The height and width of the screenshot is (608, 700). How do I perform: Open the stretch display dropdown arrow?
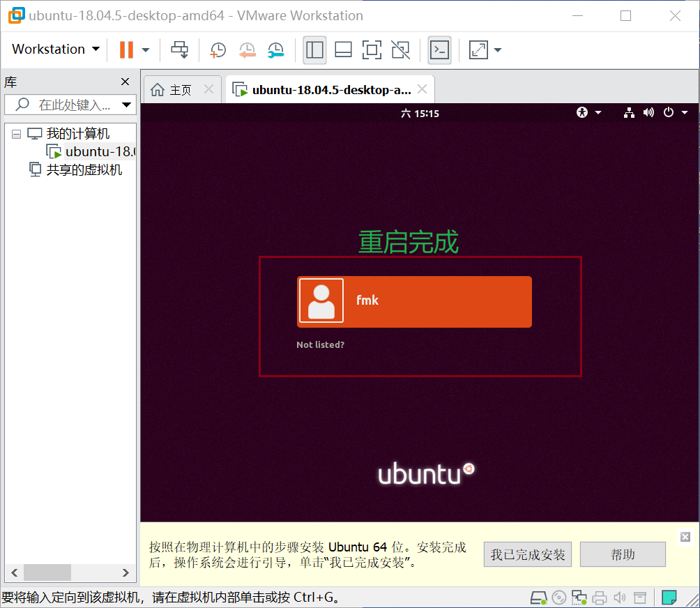tap(498, 50)
